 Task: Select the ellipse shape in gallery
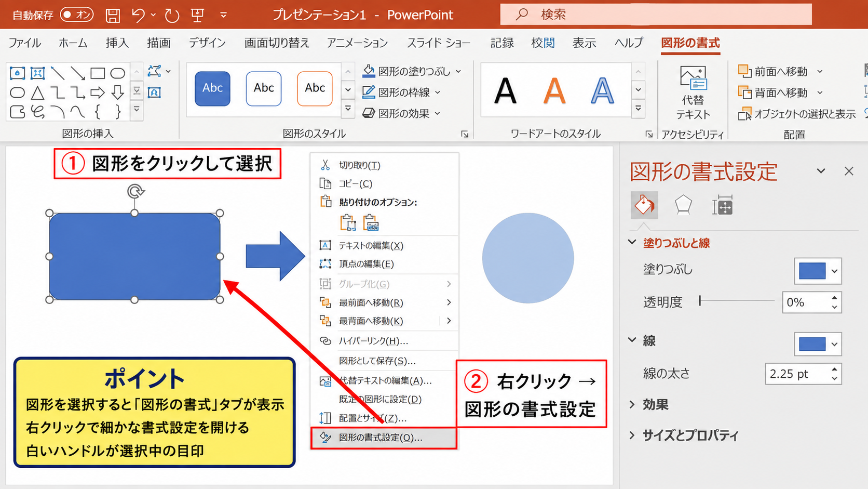click(118, 73)
